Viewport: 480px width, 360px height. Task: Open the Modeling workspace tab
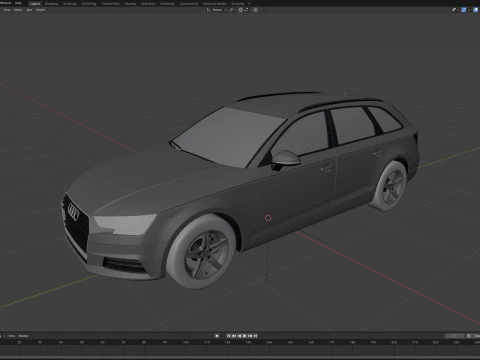[x=51, y=4]
